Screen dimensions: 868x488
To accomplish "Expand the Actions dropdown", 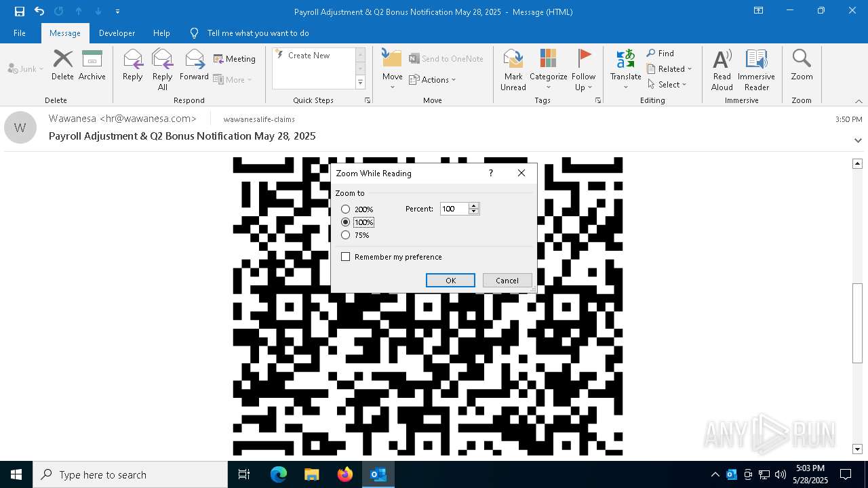I will point(433,80).
